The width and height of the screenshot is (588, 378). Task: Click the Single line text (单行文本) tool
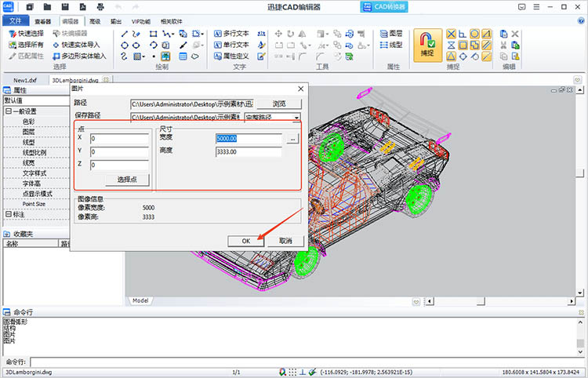231,45
